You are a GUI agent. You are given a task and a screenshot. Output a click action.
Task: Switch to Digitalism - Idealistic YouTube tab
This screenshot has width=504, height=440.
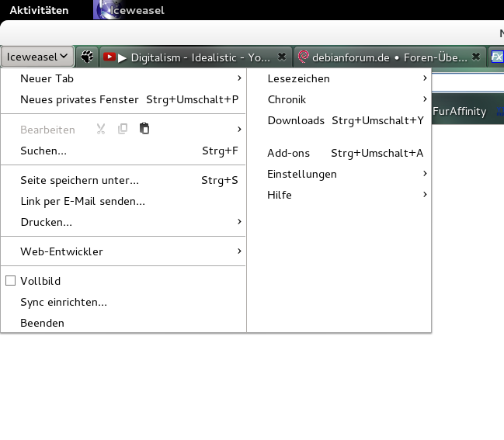[x=196, y=57]
